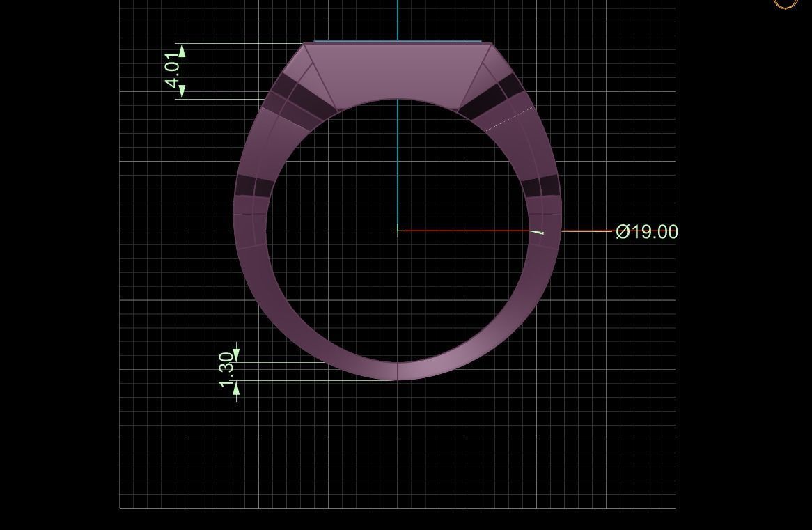Select the 4.01 height dimension label
Image resolution: width=812 pixels, height=530 pixels.
(x=173, y=70)
